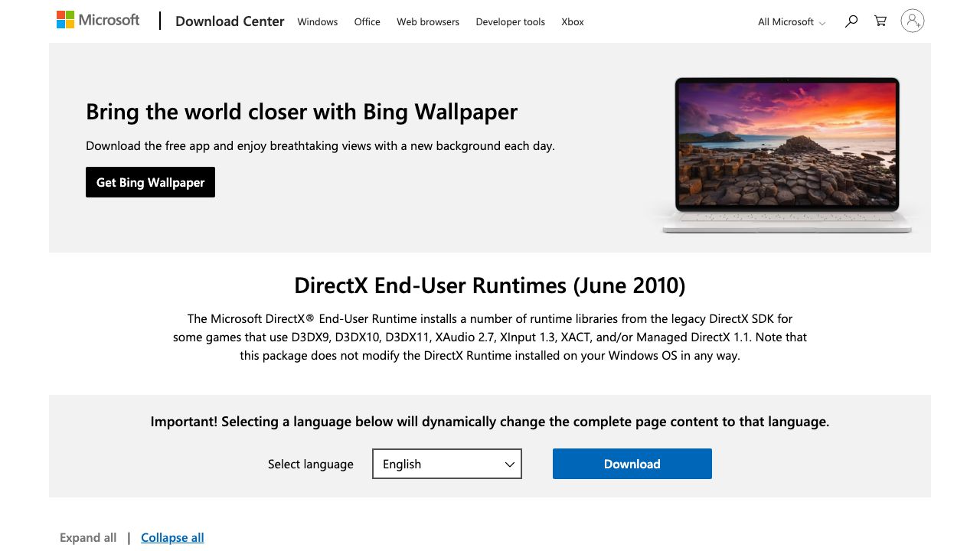This screenshot has height=551, width=980.
Task: Click the DirectX End-User Runtimes heading
Action: (490, 285)
